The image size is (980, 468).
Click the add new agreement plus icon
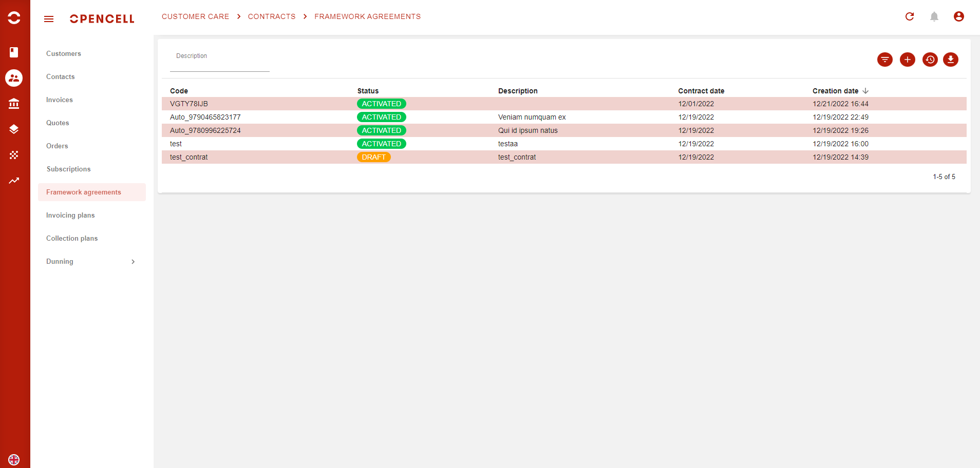pyautogui.click(x=907, y=60)
